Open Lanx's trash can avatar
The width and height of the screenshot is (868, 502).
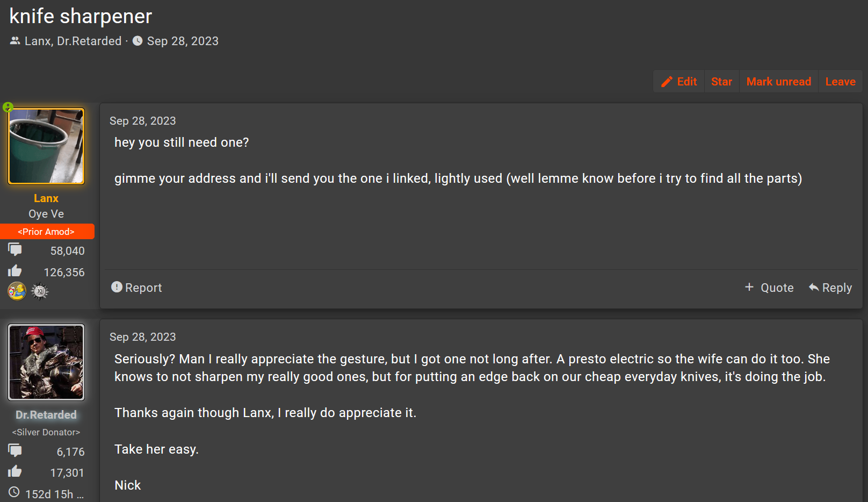click(x=46, y=146)
